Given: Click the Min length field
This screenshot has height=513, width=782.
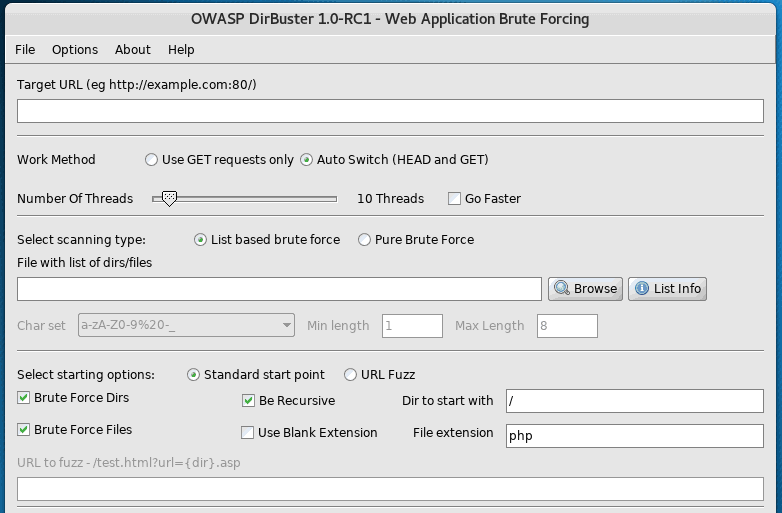Looking at the screenshot, I should point(412,326).
